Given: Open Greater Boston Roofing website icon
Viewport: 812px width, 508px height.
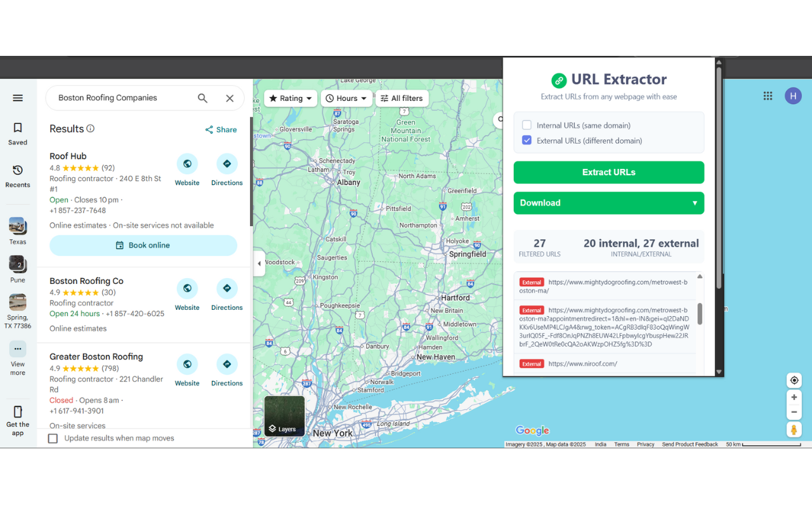Looking at the screenshot, I should [187, 364].
